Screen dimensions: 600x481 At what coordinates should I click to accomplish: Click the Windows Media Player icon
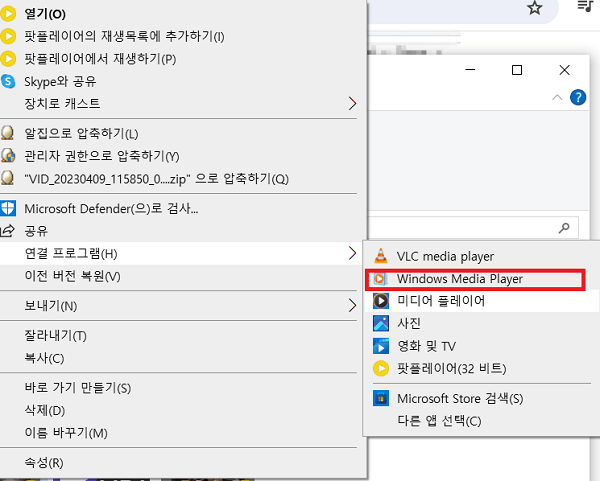click(x=380, y=279)
